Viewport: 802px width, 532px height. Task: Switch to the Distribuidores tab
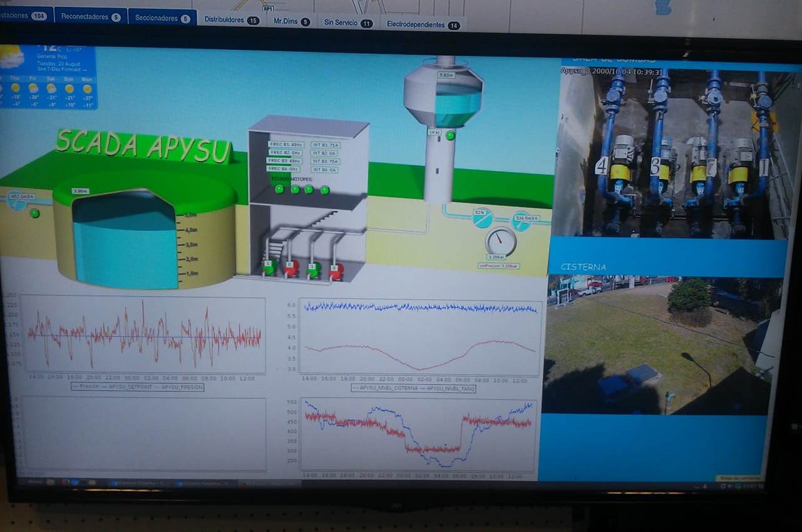click(232, 20)
